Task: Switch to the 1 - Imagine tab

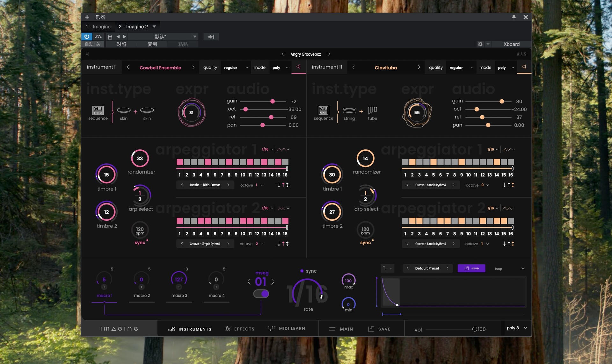Action: click(x=98, y=27)
